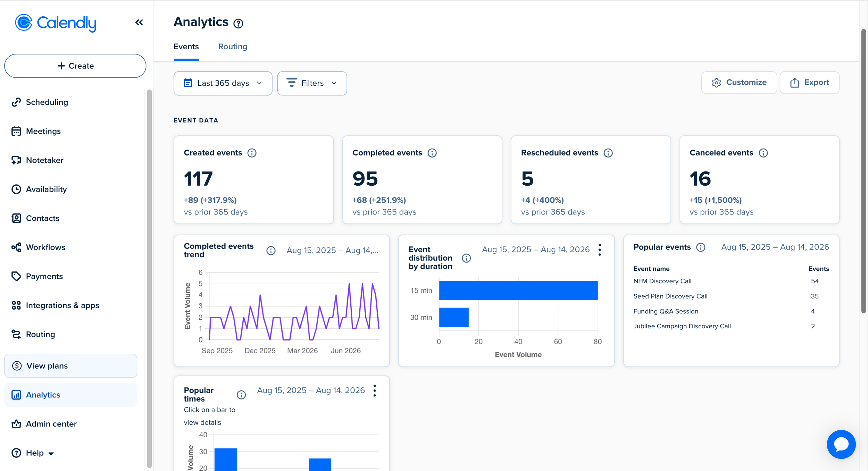Click the main page vertical scrollbar
Viewport: 868px width, 471px height.
click(x=863, y=171)
